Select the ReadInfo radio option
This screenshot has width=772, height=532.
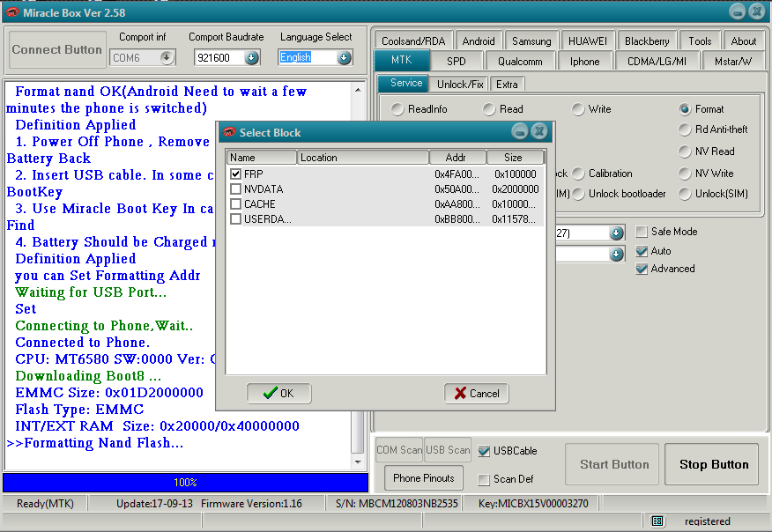(x=397, y=109)
